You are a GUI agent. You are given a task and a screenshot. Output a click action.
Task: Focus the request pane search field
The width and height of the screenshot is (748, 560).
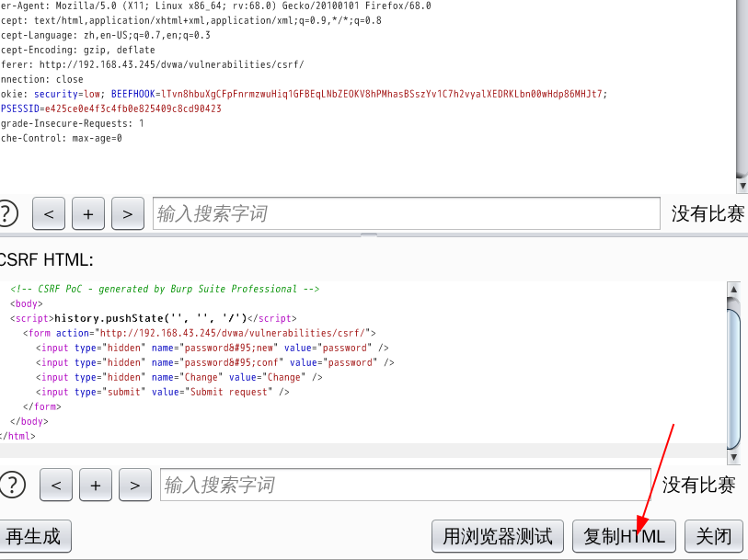tap(407, 213)
